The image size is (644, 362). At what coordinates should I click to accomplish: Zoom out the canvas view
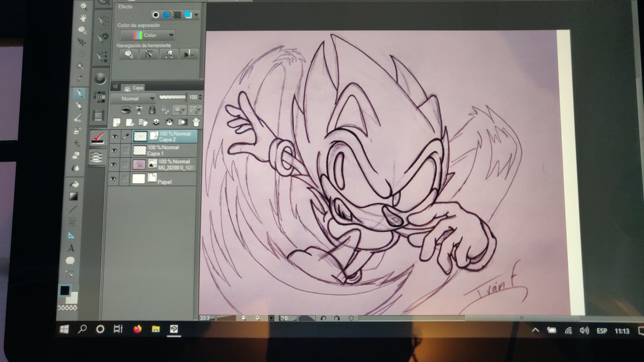244,318
